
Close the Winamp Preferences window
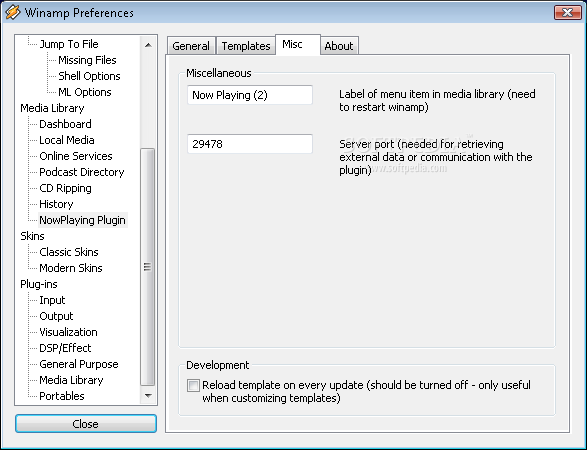tap(567, 12)
